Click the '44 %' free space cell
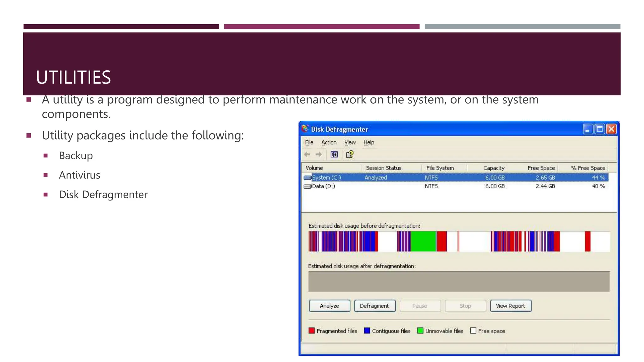The image size is (644, 362). [x=599, y=178]
